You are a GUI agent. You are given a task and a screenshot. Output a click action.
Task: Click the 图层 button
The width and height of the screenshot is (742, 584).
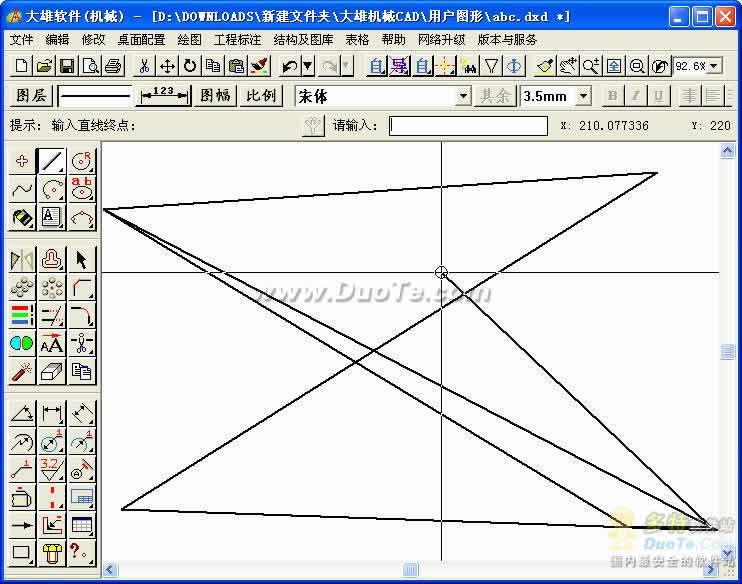[31, 96]
